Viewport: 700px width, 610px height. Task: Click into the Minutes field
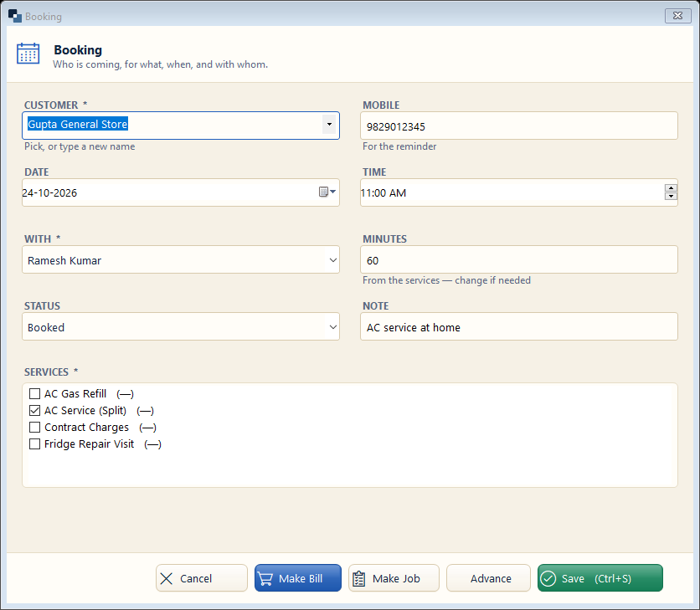[519, 259]
